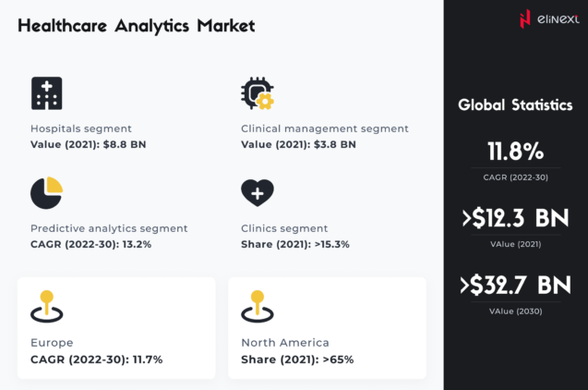Image resolution: width=588 pixels, height=390 pixels.
Task: Click the Global Statistics heading
Action: click(515, 105)
